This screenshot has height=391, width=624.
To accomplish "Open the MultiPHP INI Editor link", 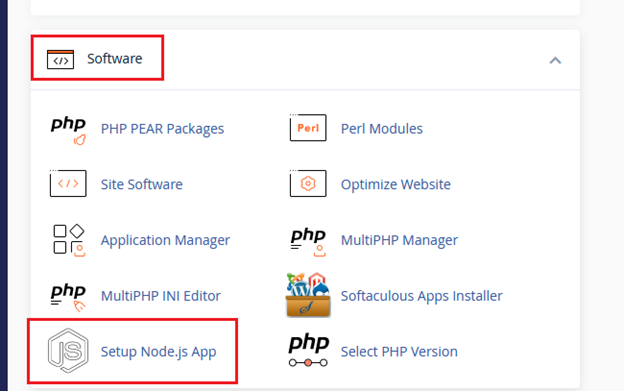I will [160, 296].
